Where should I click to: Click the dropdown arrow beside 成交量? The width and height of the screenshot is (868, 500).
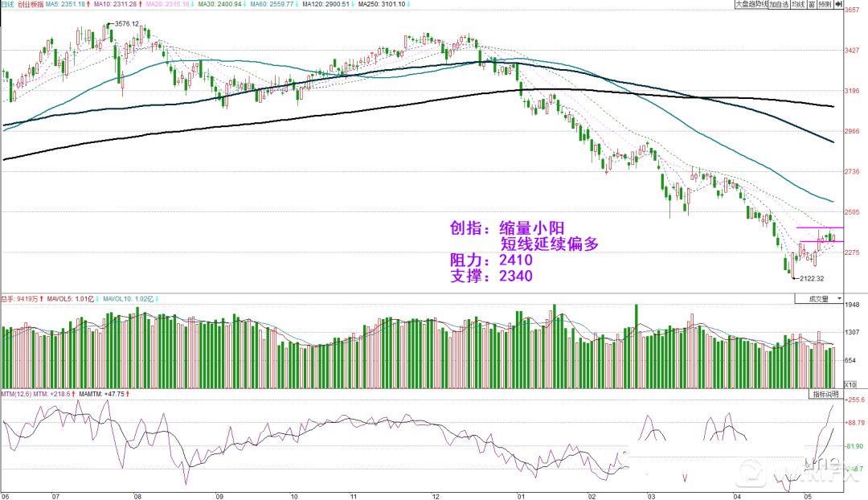[838, 299]
